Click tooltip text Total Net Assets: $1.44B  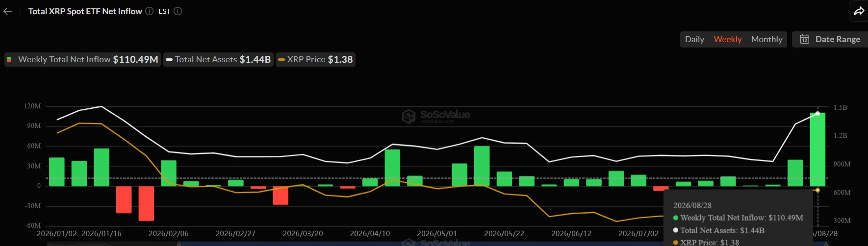coord(722,230)
